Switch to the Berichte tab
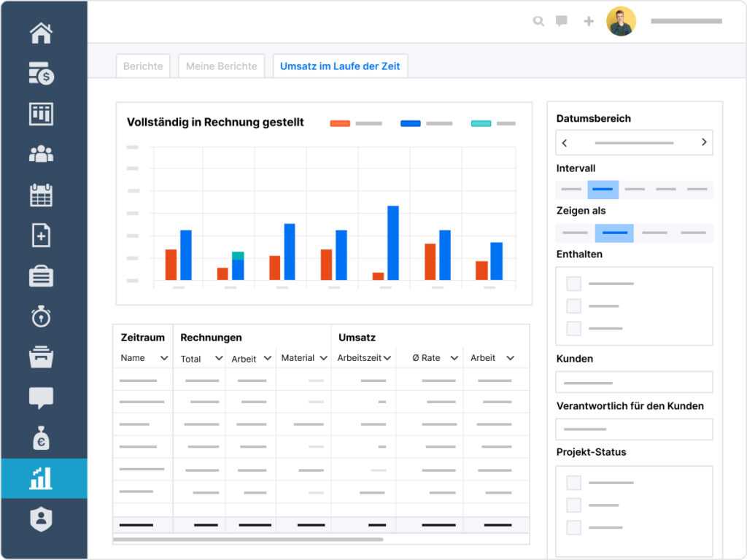Screen dimensions: 747x560 [143, 66]
